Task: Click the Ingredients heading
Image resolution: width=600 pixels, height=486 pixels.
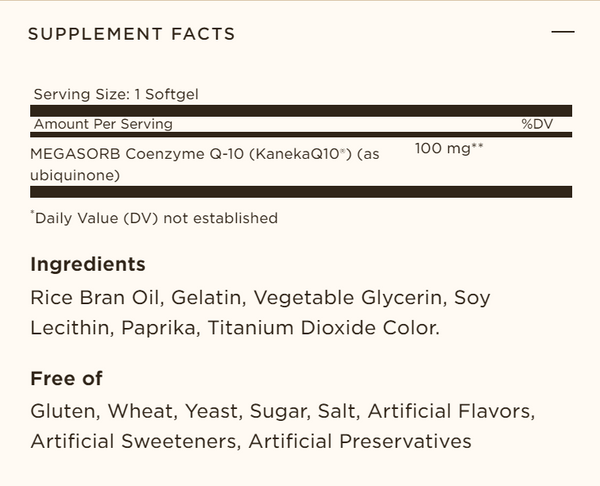Action: click(x=88, y=265)
